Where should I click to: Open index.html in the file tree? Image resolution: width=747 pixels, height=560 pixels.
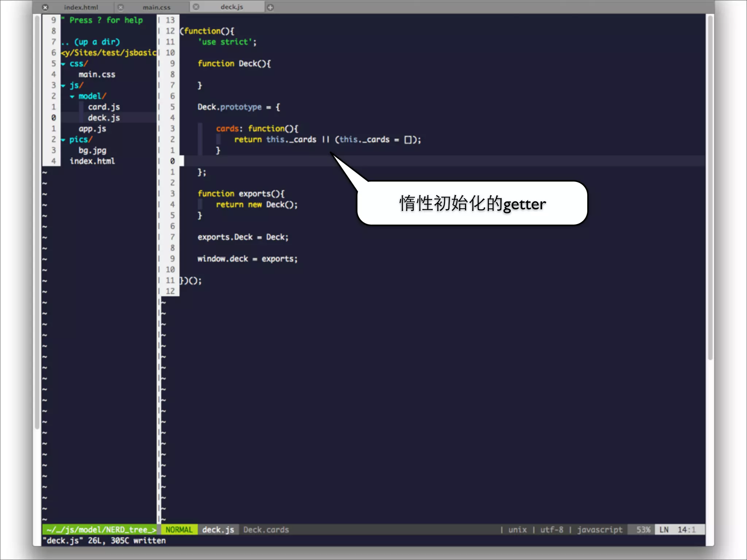point(92,161)
